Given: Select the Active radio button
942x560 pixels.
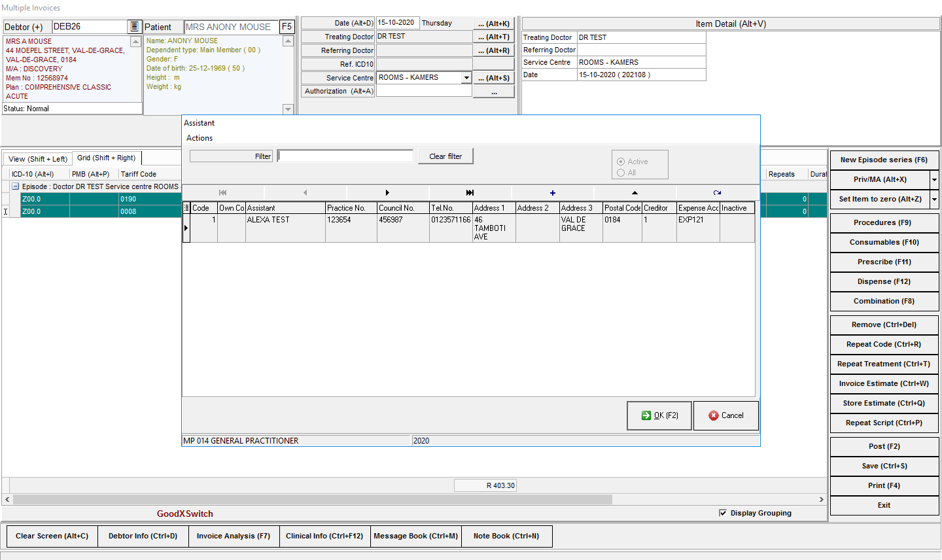Looking at the screenshot, I should pyautogui.click(x=621, y=162).
